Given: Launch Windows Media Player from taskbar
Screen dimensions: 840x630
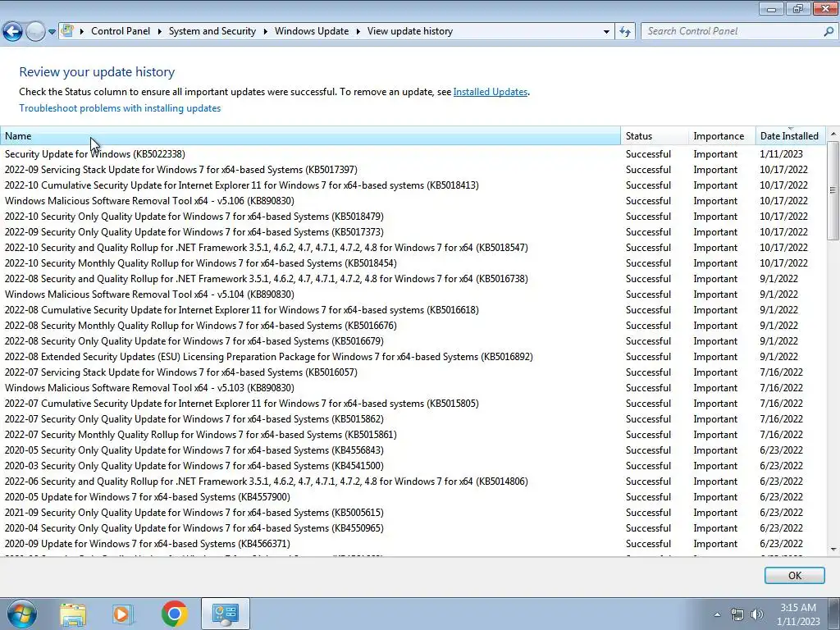Looking at the screenshot, I should [x=123, y=614].
